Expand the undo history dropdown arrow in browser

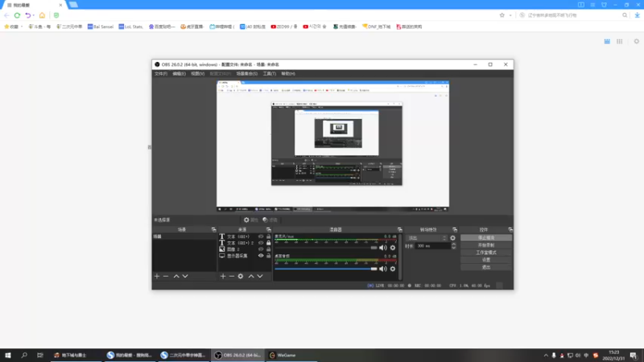[x=33, y=15]
